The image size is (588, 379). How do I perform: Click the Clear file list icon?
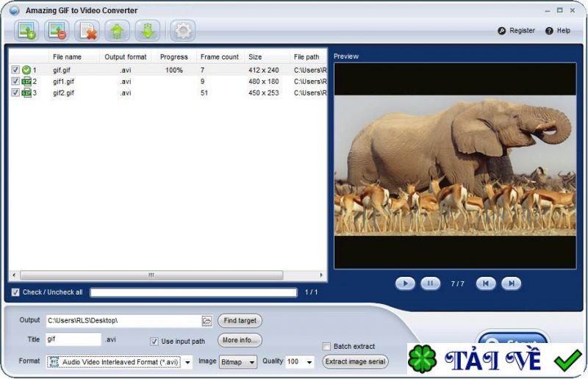88,31
